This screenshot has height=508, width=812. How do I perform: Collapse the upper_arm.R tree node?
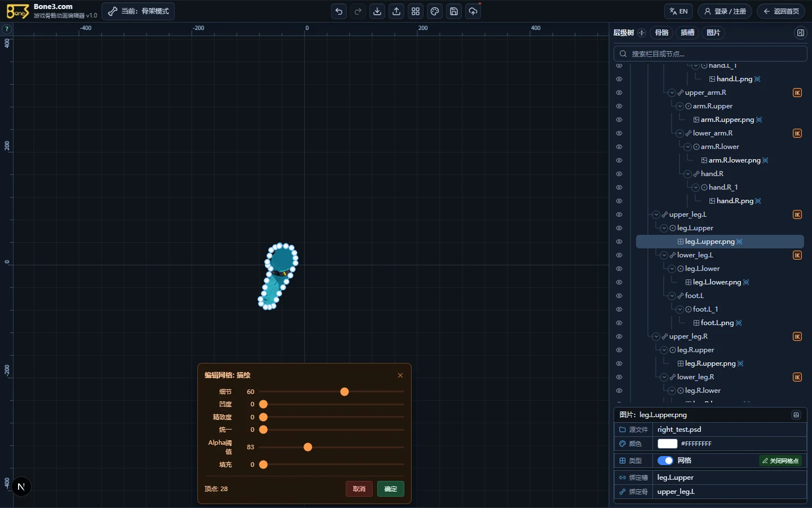(672, 93)
